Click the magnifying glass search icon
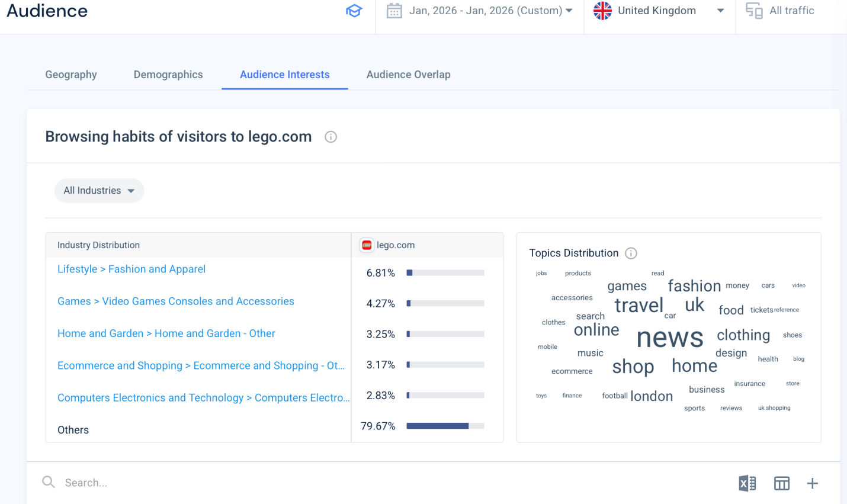 [x=49, y=483]
